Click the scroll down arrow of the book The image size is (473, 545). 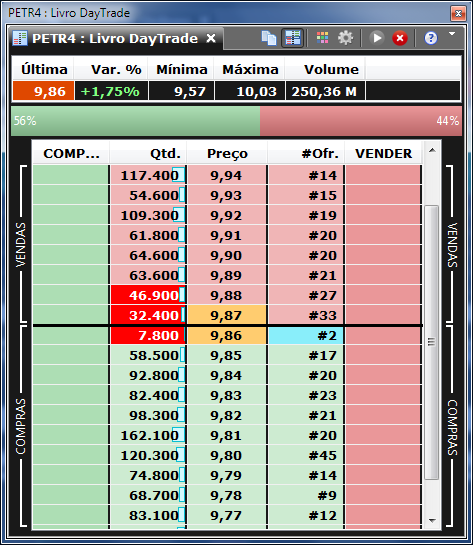432,520
